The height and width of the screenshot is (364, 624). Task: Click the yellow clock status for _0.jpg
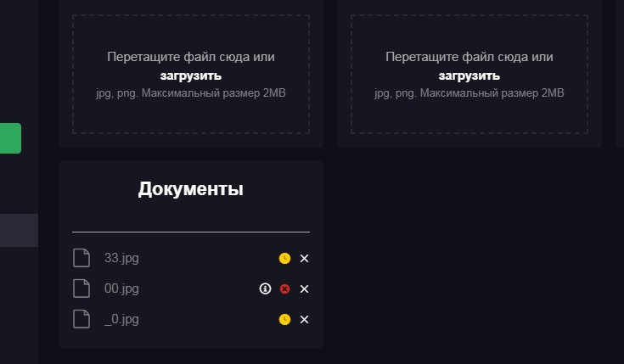tap(284, 319)
